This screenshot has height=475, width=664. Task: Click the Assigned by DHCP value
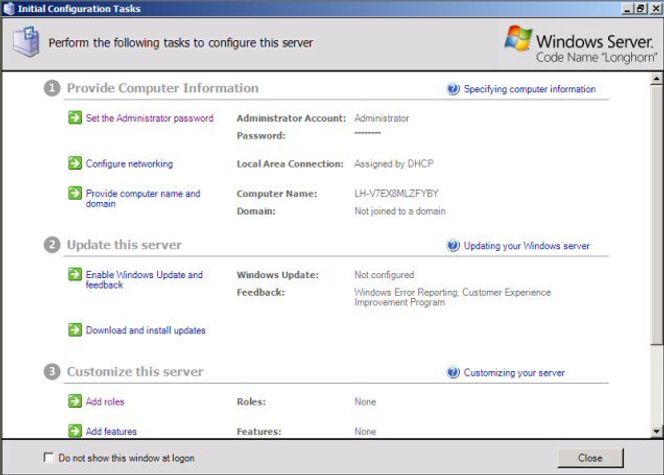point(394,163)
